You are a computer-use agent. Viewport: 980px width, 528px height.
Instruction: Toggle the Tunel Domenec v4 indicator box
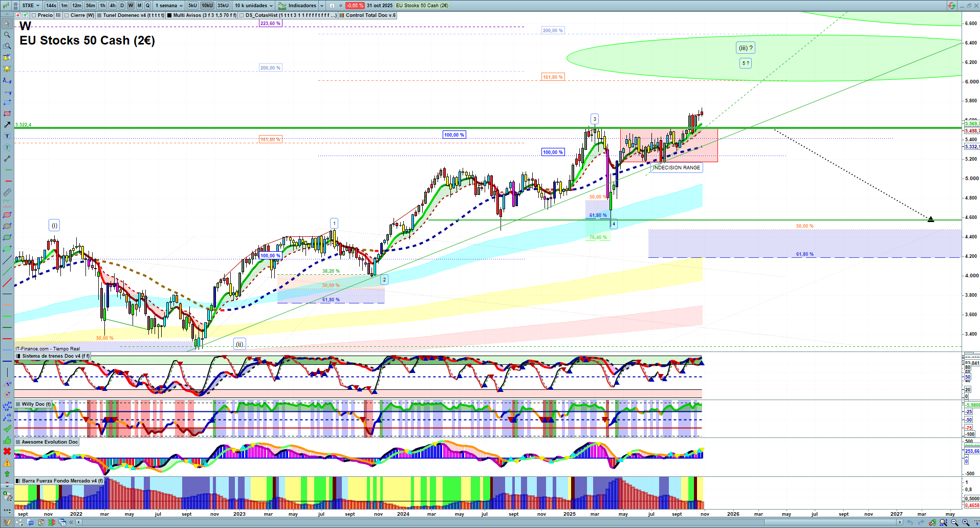point(99,15)
